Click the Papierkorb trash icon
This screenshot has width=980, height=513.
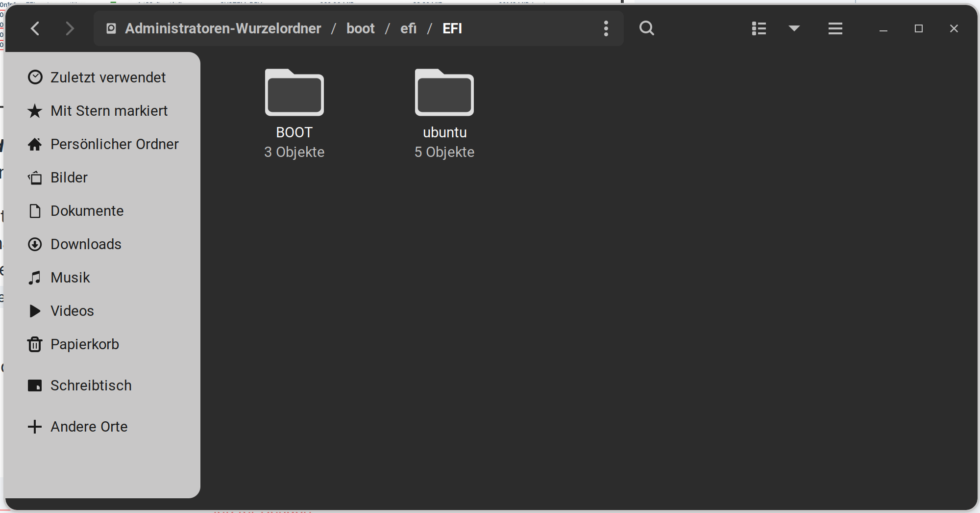[35, 344]
